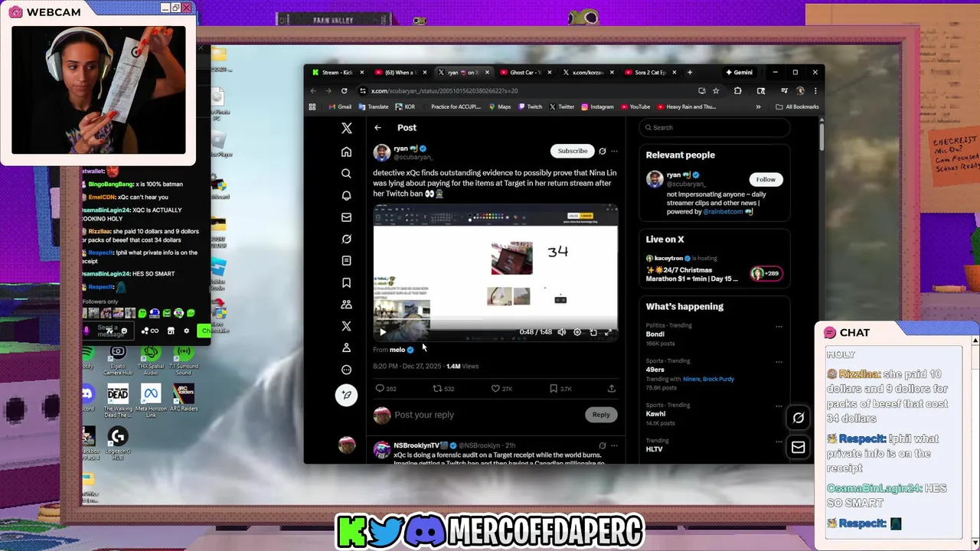
Task: Go back using the Post header arrow
Action: (x=377, y=128)
